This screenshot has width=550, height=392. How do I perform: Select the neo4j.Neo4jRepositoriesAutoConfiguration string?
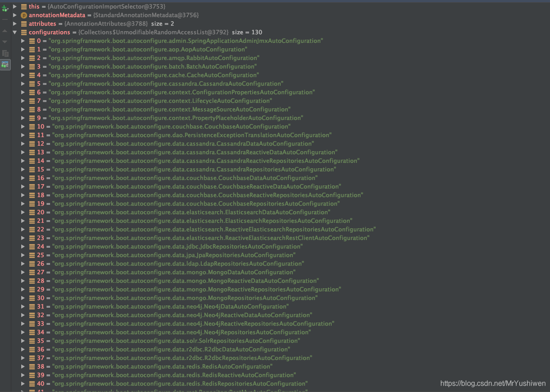[x=181, y=332]
